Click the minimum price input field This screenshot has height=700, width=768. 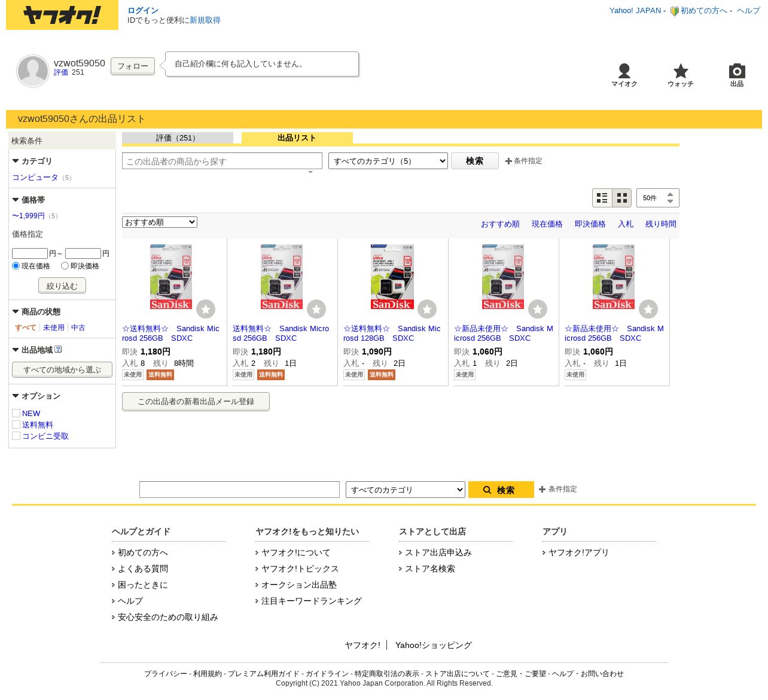(x=30, y=253)
